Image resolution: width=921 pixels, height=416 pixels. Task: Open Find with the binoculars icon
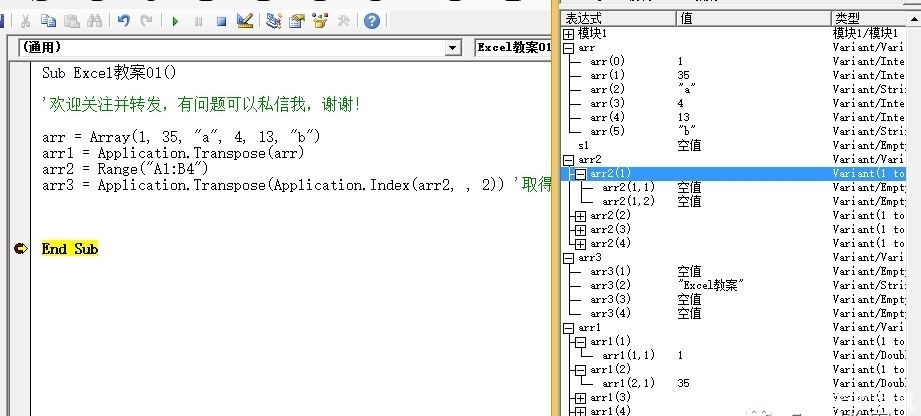click(x=94, y=21)
